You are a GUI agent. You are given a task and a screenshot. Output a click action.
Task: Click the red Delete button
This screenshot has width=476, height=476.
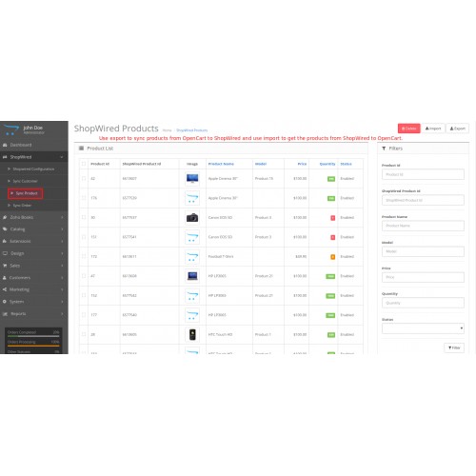409,129
